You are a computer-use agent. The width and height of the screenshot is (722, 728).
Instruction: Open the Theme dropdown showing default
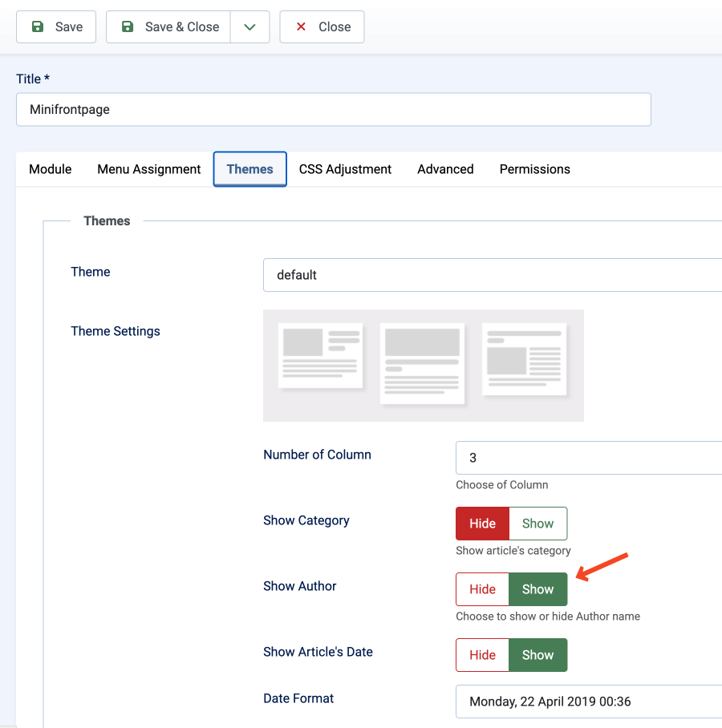click(x=493, y=275)
